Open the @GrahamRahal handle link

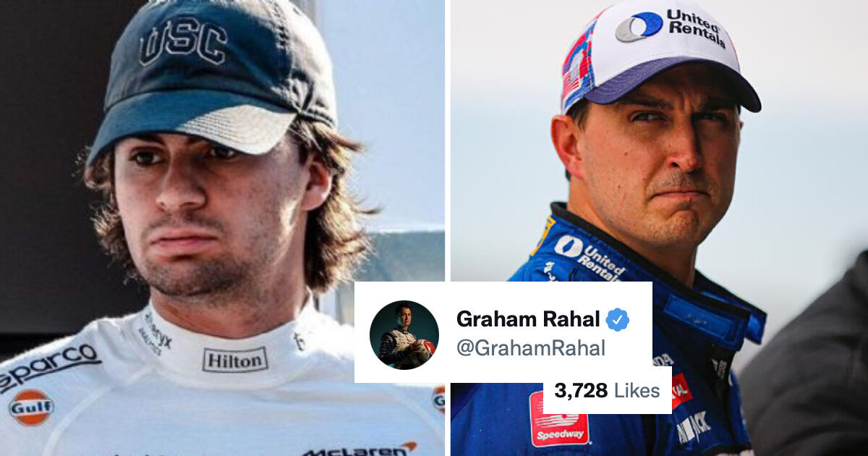[530, 348]
